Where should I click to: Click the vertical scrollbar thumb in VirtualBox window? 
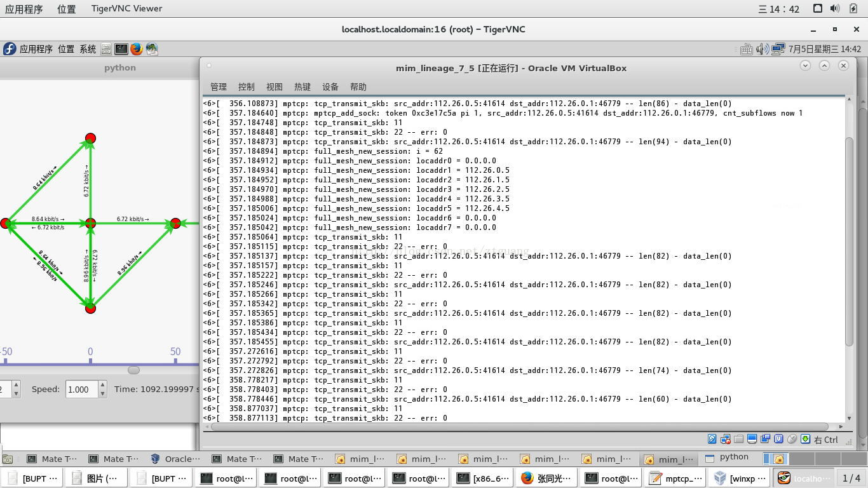[850, 241]
